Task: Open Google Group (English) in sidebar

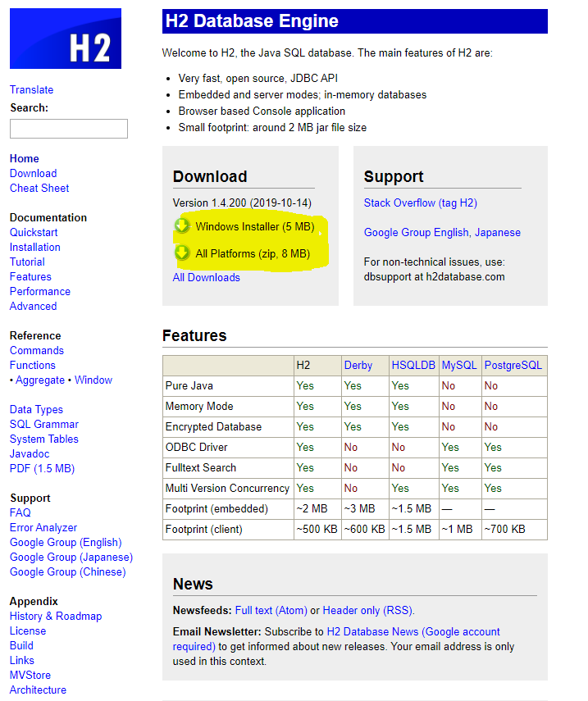Action: pyautogui.click(x=66, y=542)
